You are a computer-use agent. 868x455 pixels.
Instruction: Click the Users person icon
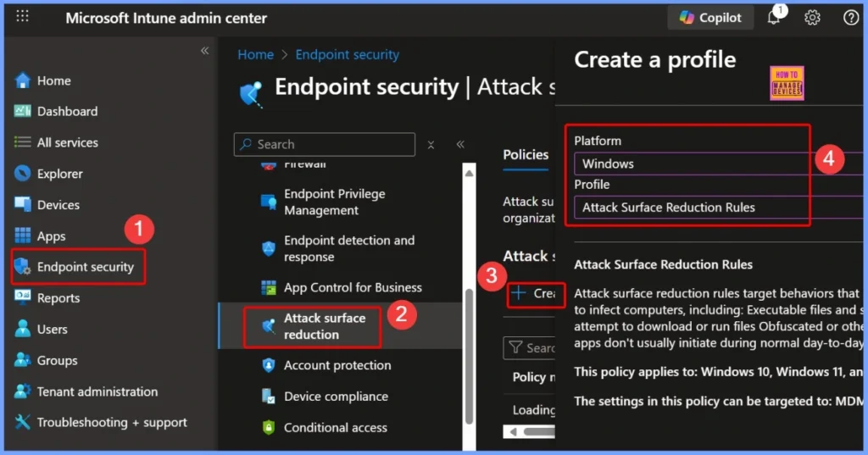click(22, 328)
